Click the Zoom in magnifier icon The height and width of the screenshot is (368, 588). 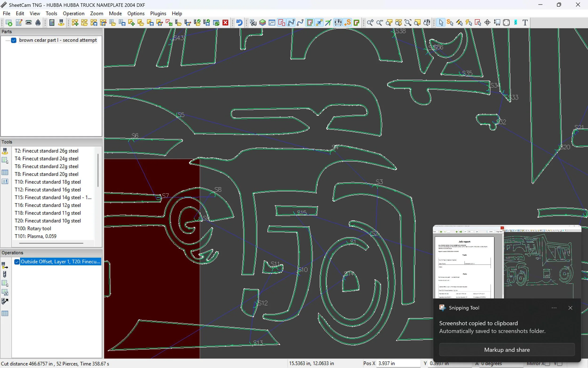[x=370, y=23]
